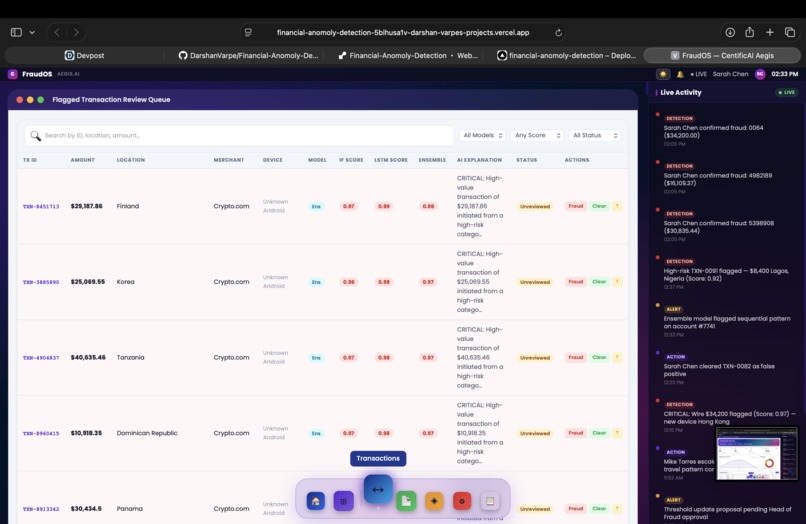Open the All Status filter dropdown
The height and width of the screenshot is (524, 806).
pyautogui.click(x=595, y=135)
